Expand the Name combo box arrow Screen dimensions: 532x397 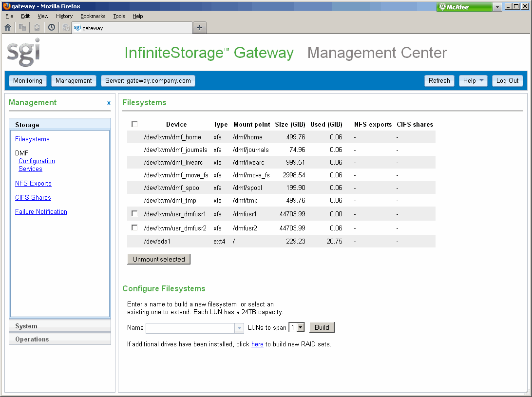pos(239,328)
